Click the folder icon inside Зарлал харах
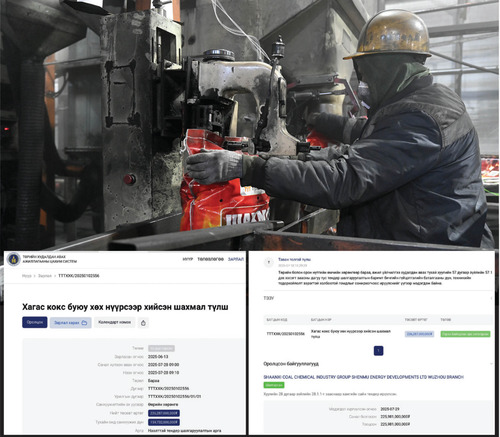 [84, 323]
